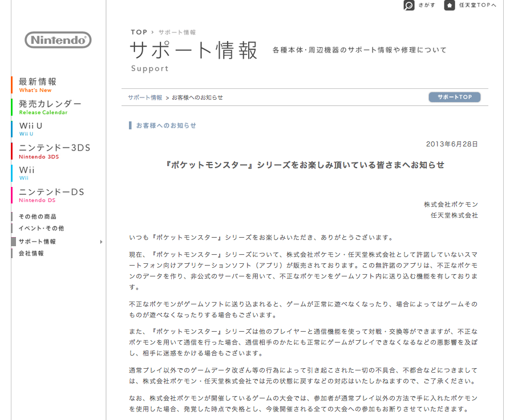The width and height of the screenshot is (522, 420).
Task: Click the 各種本体・周辺機器 description text
Action: 359,50
